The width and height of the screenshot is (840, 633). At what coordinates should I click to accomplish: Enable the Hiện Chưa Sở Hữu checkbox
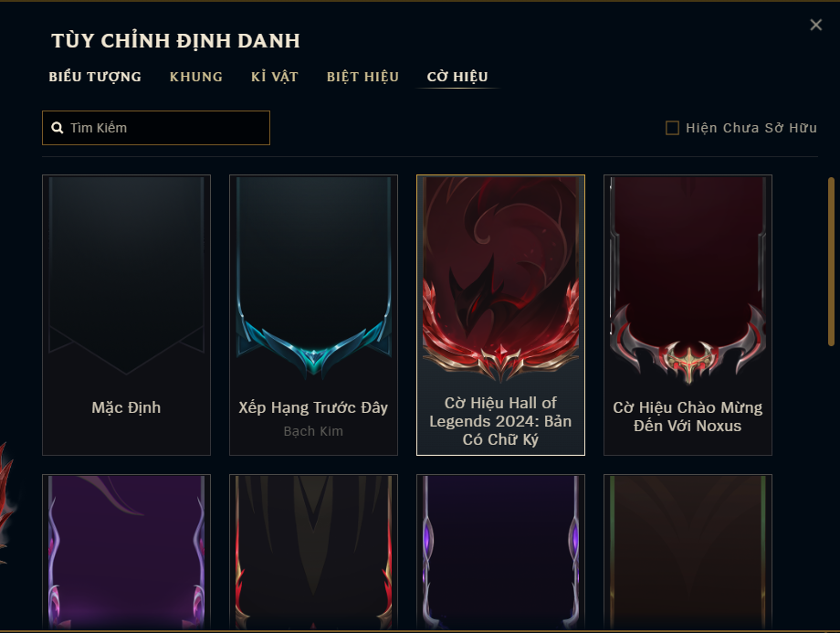pyautogui.click(x=672, y=128)
